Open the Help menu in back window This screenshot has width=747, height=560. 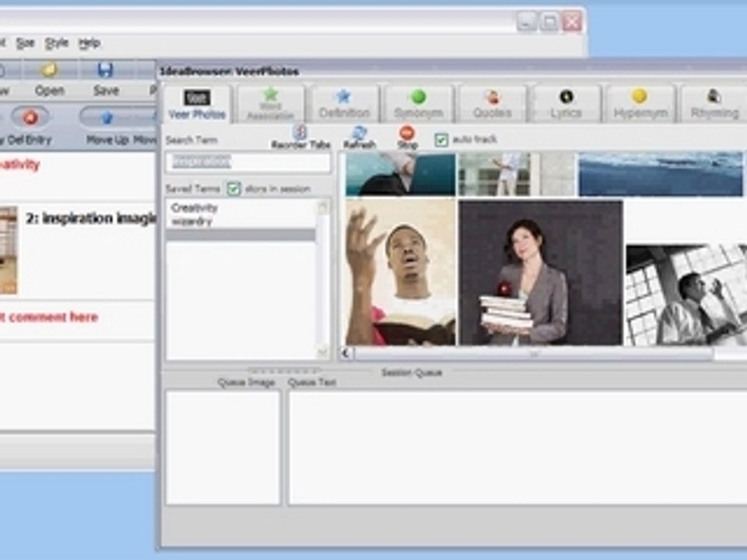point(89,44)
